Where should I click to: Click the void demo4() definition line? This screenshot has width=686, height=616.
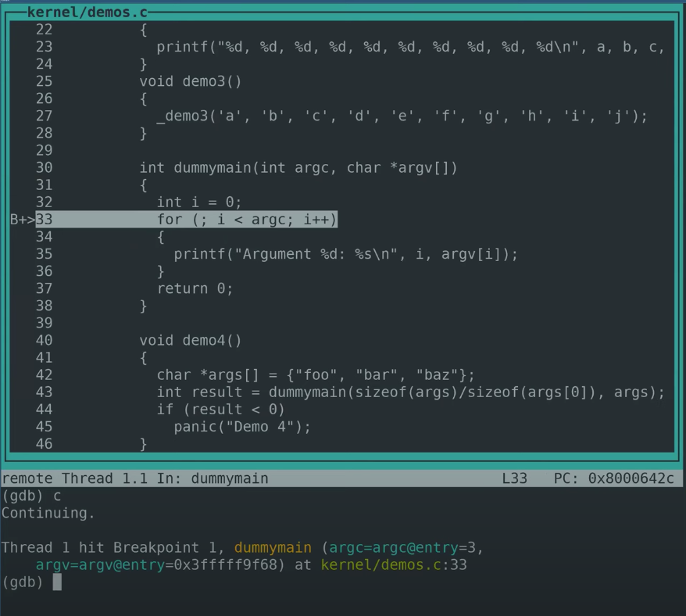(191, 340)
